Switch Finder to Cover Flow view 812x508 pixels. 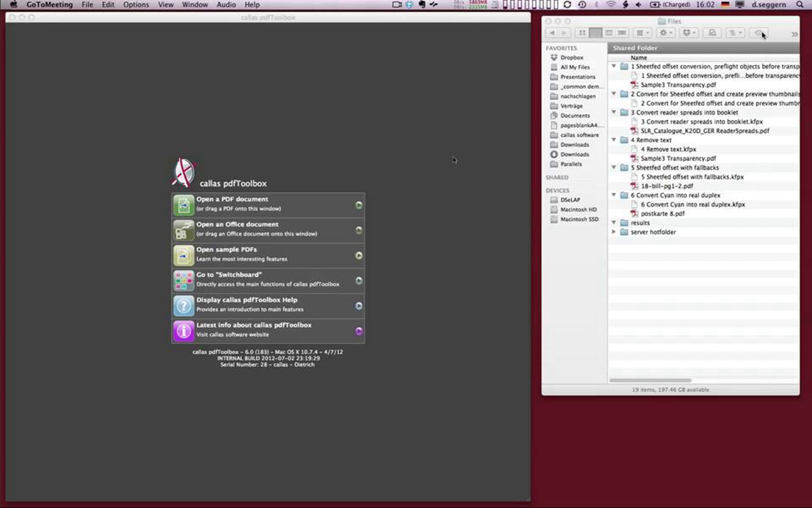622,33
